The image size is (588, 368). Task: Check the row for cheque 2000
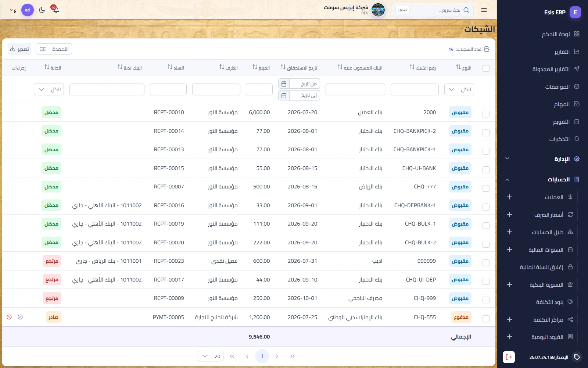click(486, 114)
